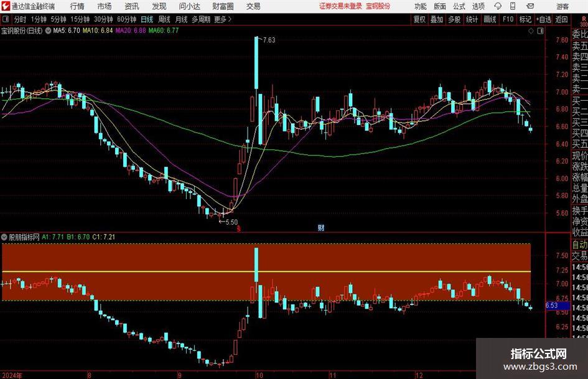This screenshot has width=588, height=379.
Task: Click the yellow MA10: 6.84 label
Action: pyautogui.click(x=98, y=30)
